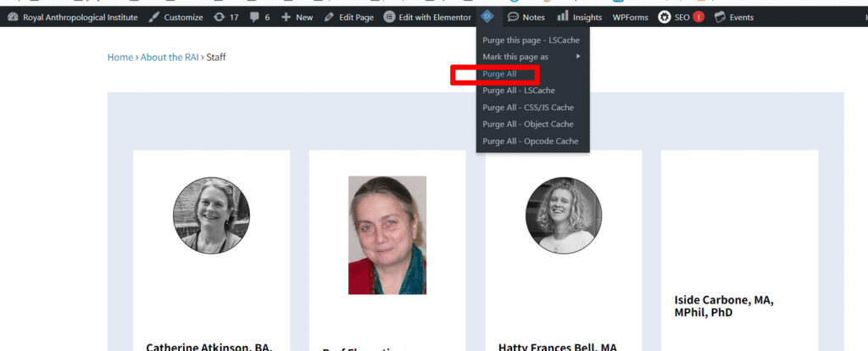The height and width of the screenshot is (351, 868).
Task: Select Purge All - CSS/JS Cache
Action: pyautogui.click(x=528, y=108)
